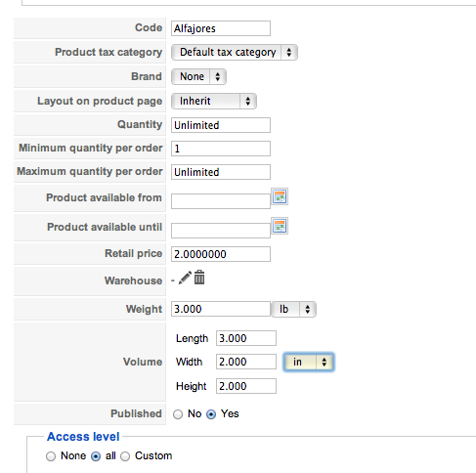Delete warehouse using the trash icon
Image resolution: width=476 pixels, height=473 pixels.
point(199,278)
